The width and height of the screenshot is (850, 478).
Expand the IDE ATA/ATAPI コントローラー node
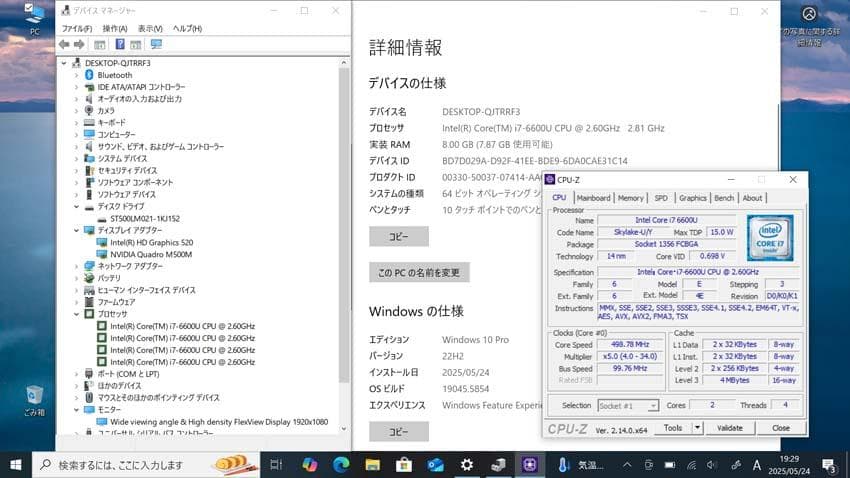(76, 87)
